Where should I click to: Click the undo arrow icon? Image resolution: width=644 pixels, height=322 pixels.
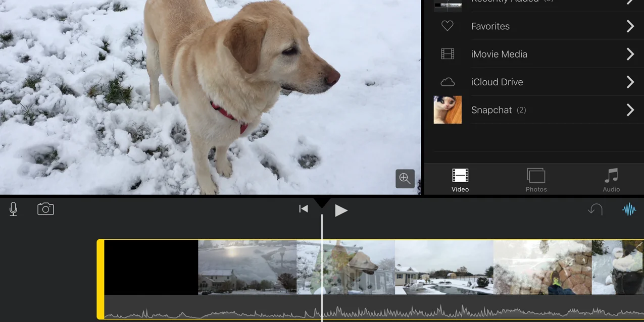[596, 209]
